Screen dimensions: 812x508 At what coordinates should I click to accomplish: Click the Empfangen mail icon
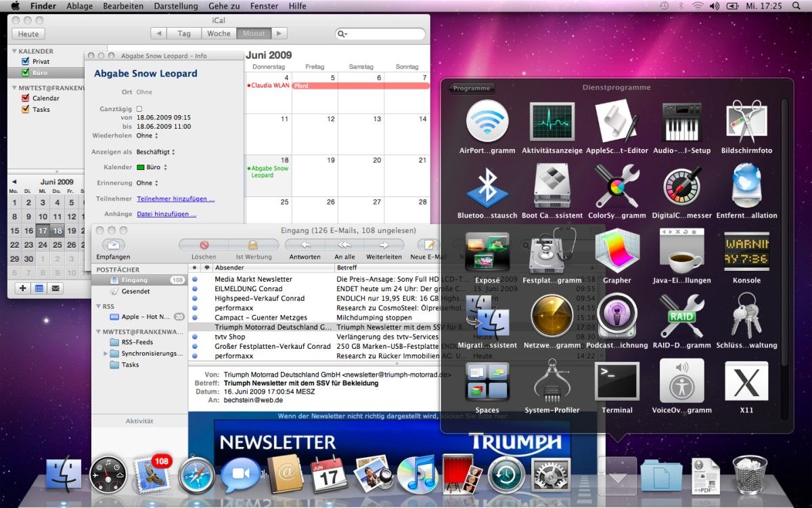coord(113,245)
